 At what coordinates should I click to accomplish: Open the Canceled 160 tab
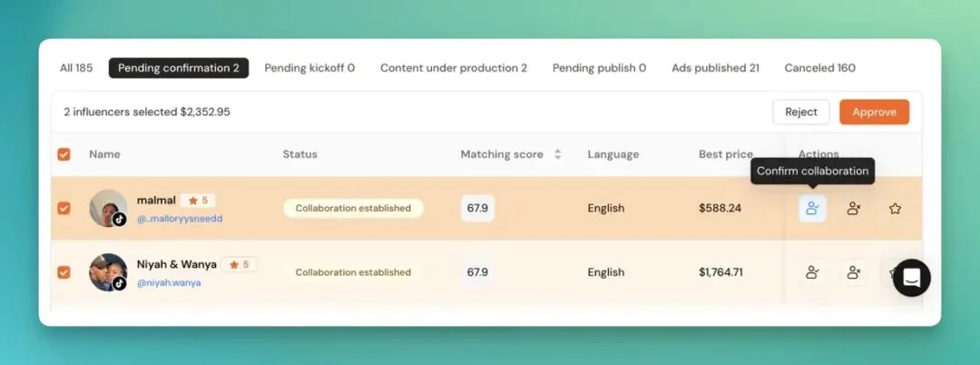[819, 68]
